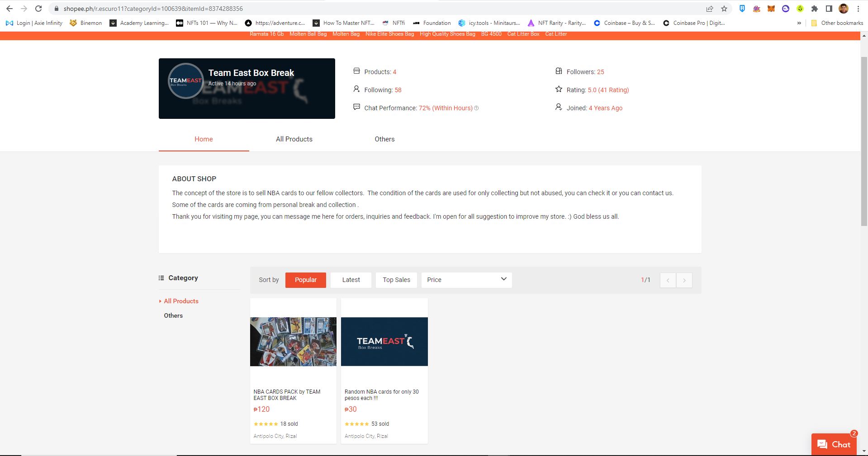Click the Joined 4 Years Ago text

[606, 108]
